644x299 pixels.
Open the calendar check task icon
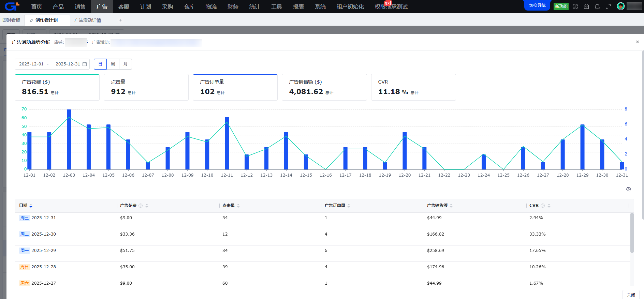pos(586,6)
